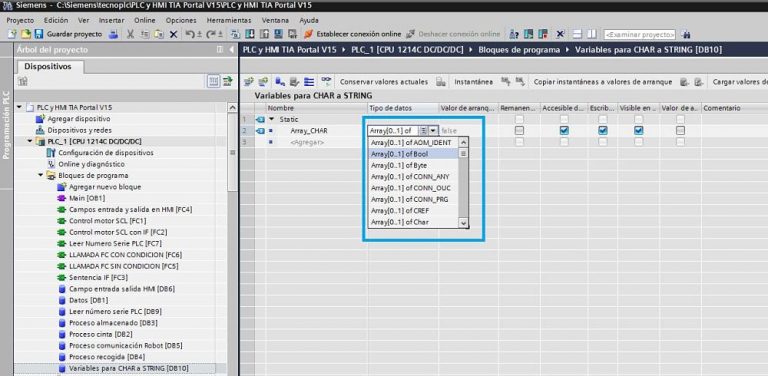Toggle Visible en HMI checkbox for Array_CHAR
The height and width of the screenshot is (376, 768).
(638, 131)
